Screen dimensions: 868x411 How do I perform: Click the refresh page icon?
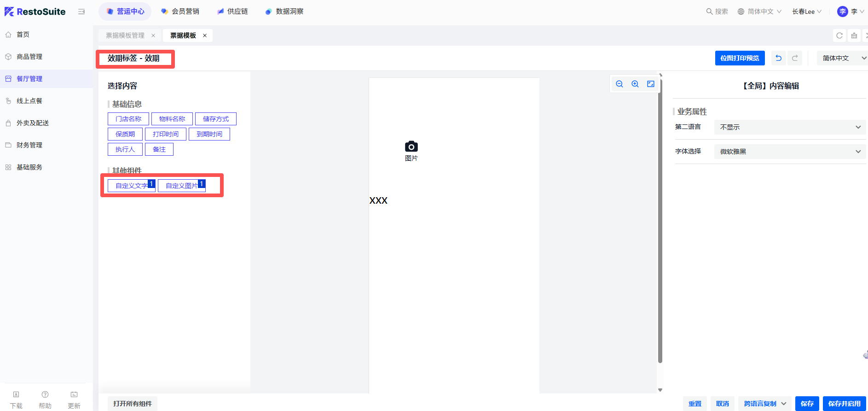point(839,35)
